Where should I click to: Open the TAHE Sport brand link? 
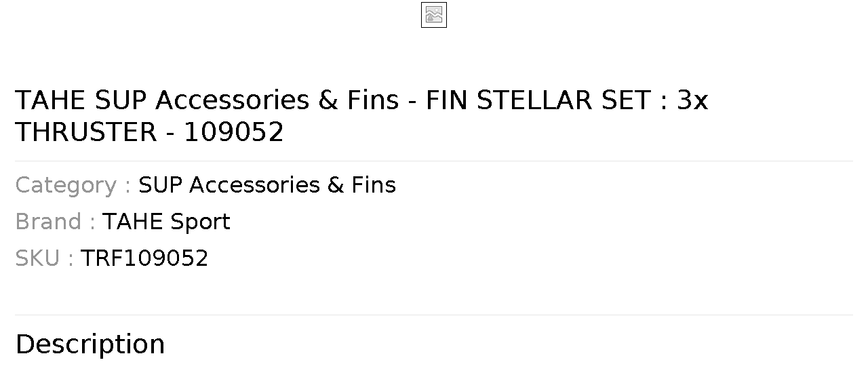click(166, 222)
